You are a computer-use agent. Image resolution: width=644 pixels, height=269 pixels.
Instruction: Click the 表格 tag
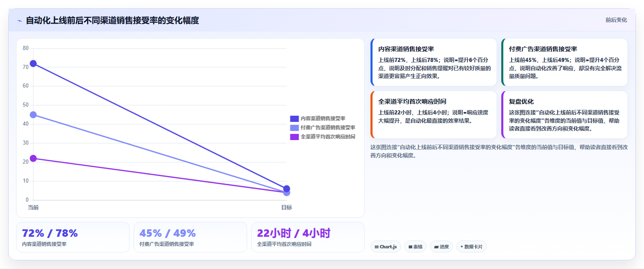coord(415,247)
